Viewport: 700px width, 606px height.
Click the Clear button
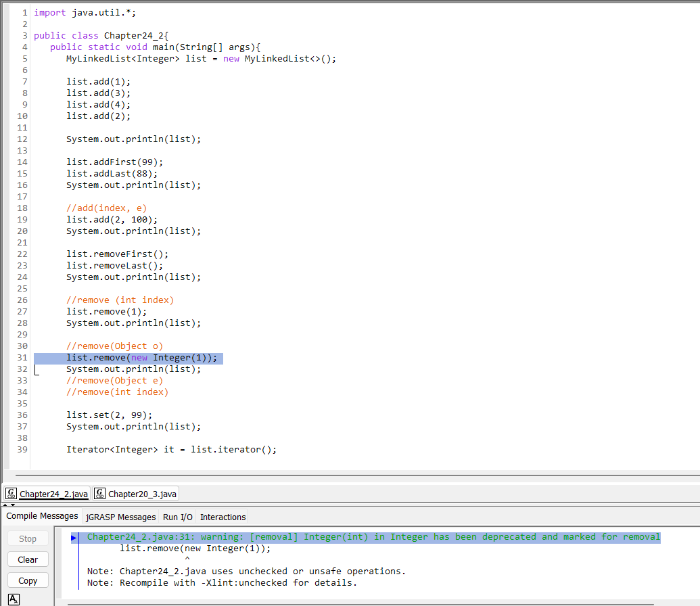(27, 559)
